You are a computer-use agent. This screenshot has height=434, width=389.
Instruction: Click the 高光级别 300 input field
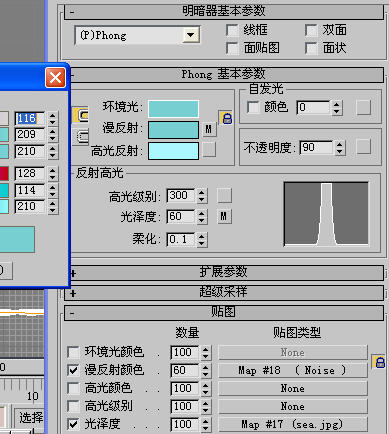pos(181,195)
